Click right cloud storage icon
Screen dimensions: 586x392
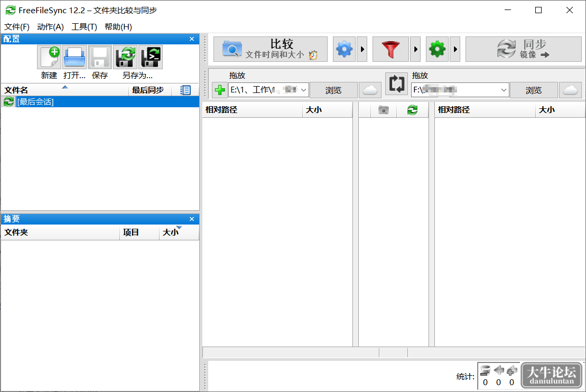pyautogui.click(x=570, y=90)
